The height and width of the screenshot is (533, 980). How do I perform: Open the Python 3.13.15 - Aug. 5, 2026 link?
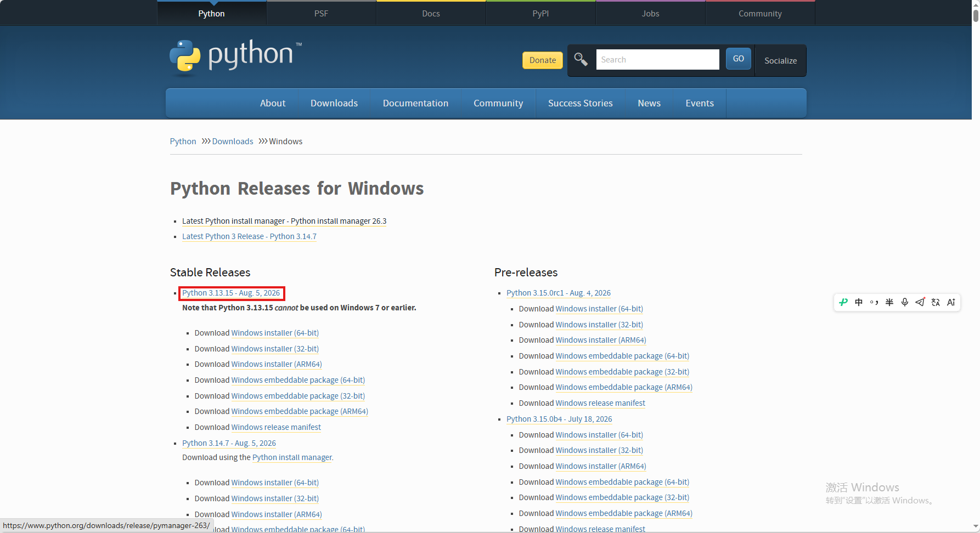point(231,293)
